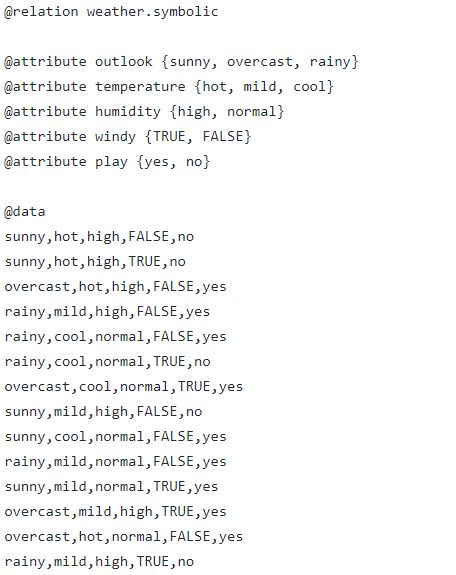
Task: Click the windy attribute name
Action: (115, 137)
